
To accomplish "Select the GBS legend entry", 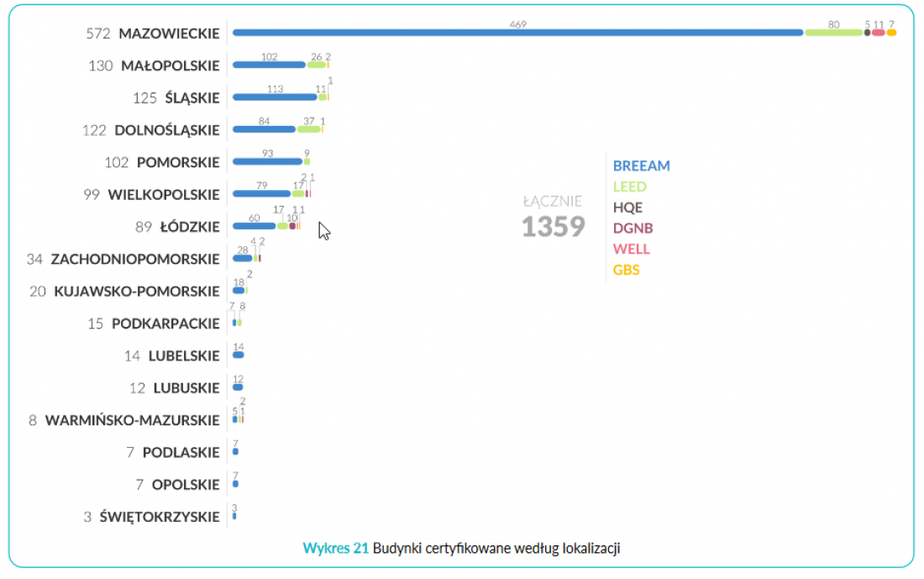I will [626, 270].
